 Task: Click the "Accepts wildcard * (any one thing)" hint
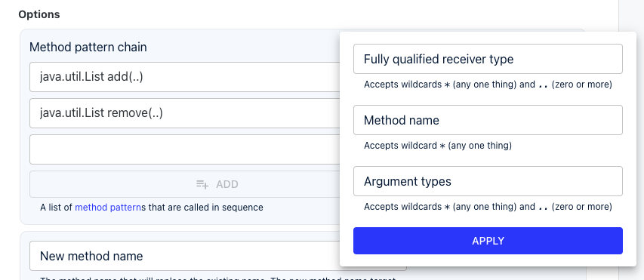438,146
